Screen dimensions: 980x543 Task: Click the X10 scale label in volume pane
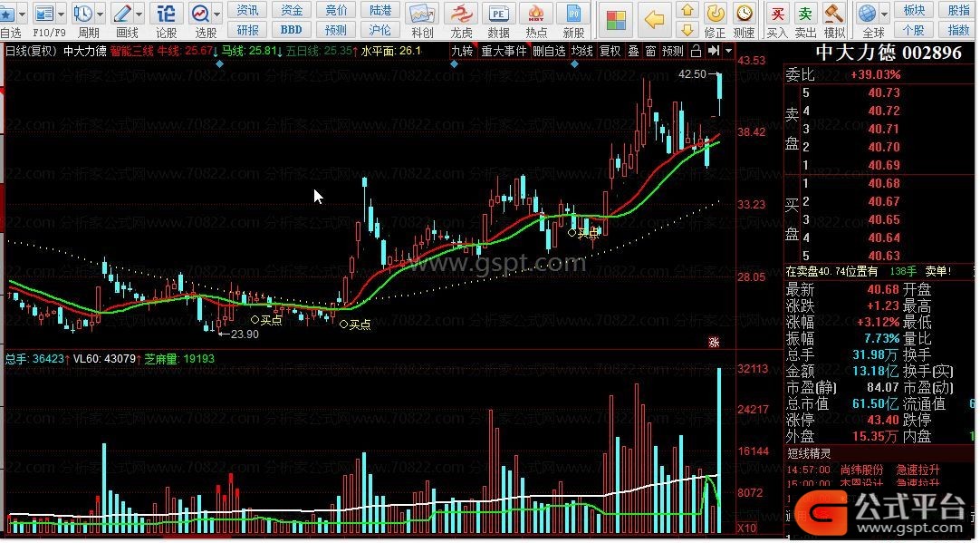[x=746, y=528]
